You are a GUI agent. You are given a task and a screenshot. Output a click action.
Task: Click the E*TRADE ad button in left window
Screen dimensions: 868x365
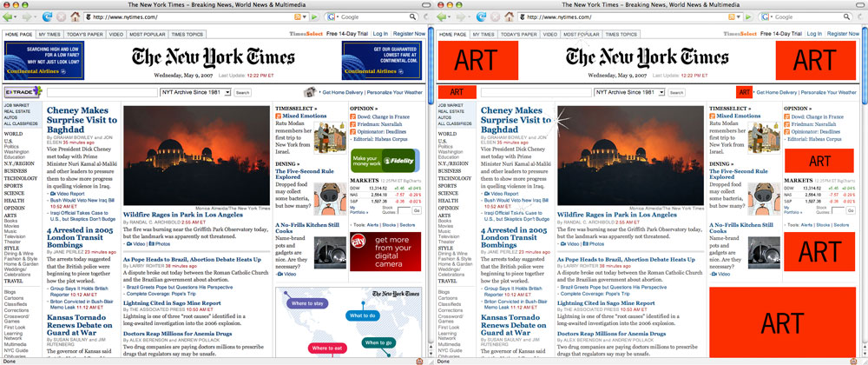(x=23, y=91)
